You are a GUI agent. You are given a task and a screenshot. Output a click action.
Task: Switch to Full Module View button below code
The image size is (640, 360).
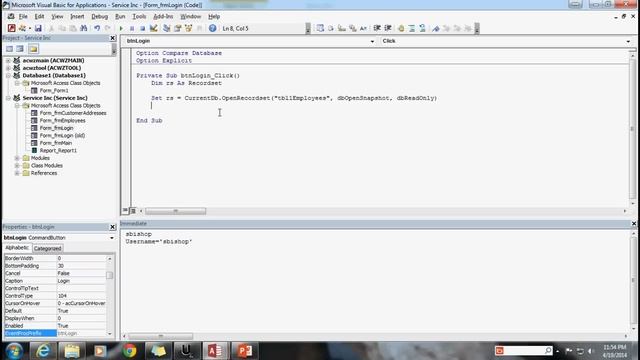(133, 211)
